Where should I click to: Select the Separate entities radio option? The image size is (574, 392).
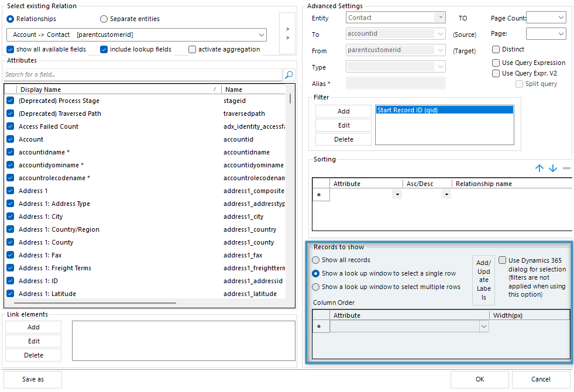104,19
